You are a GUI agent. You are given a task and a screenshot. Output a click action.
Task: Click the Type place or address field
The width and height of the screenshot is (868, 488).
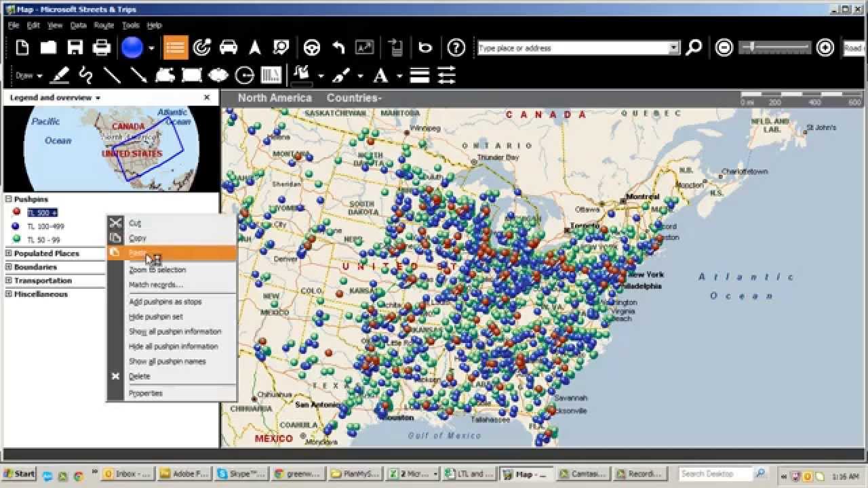click(573, 48)
